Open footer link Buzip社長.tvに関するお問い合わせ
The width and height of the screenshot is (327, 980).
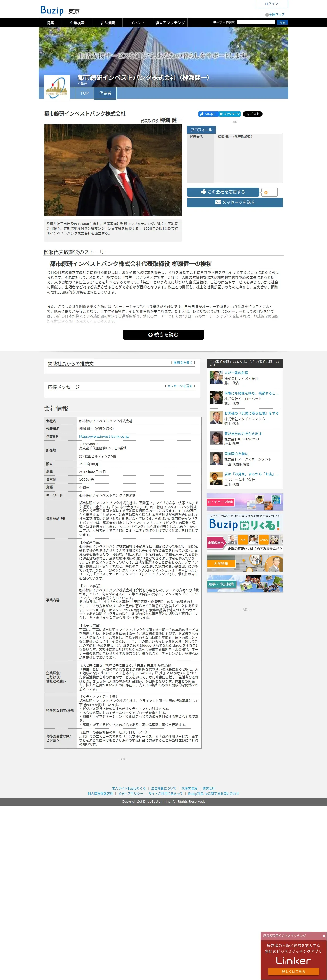[x=214, y=794]
